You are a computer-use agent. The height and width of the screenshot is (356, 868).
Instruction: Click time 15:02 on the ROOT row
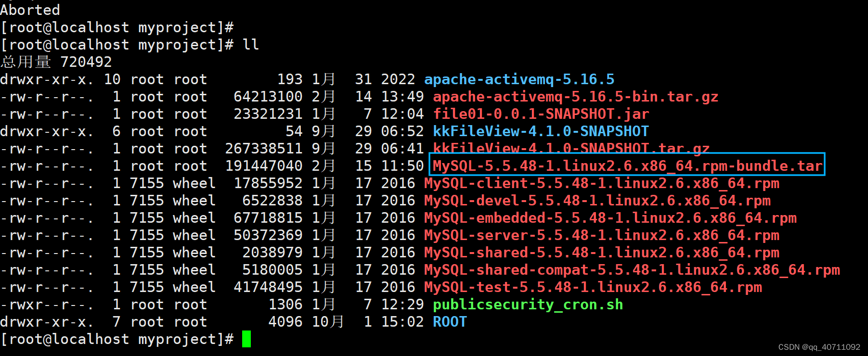click(402, 322)
